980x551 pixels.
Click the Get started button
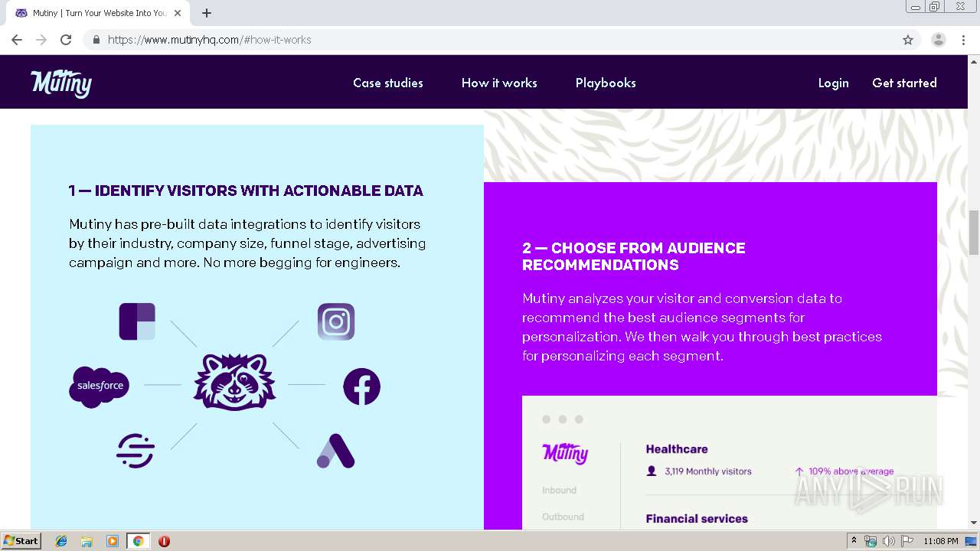(904, 83)
